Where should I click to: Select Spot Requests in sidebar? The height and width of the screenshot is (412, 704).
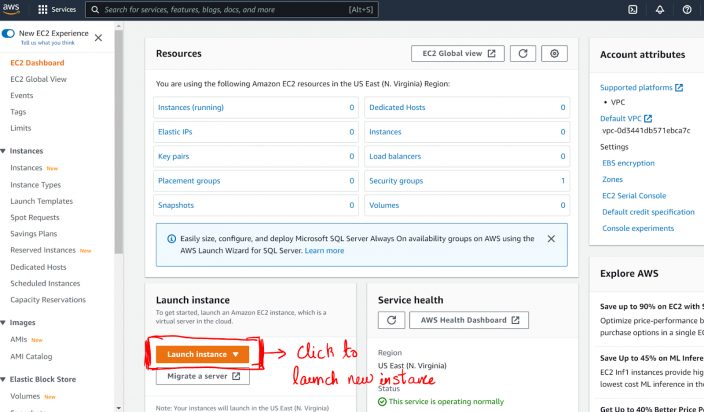click(x=35, y=217)
